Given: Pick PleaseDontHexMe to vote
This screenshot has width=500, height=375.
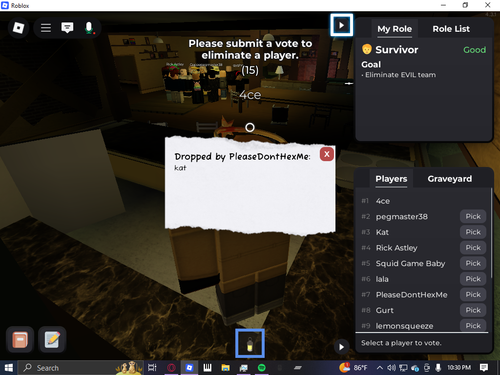Looking at the screenshot, I should [473, 295].
